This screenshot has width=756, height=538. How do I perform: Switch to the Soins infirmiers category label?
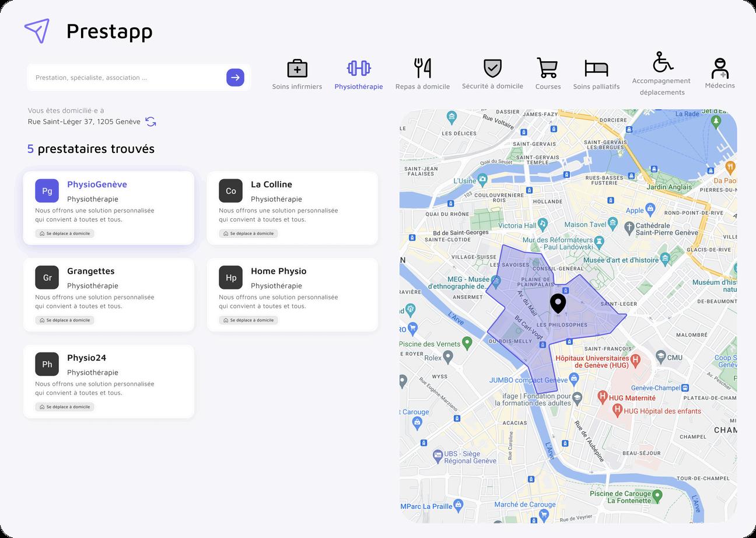coord(297,86)
